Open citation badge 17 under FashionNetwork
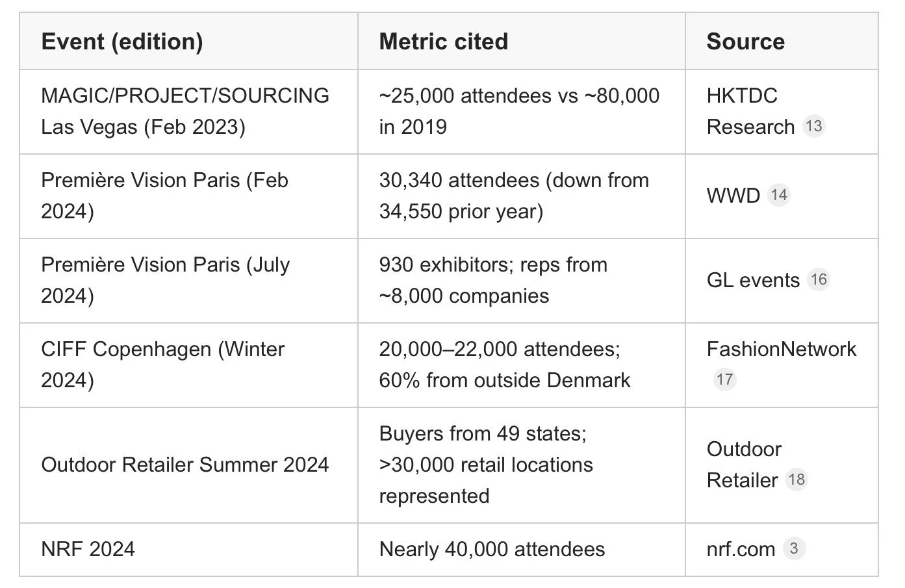Screen dimensions: 905x588 point(724,379)
